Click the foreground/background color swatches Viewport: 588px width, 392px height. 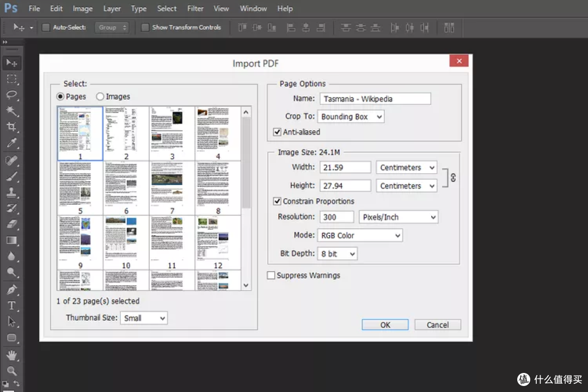coord(5,384)
